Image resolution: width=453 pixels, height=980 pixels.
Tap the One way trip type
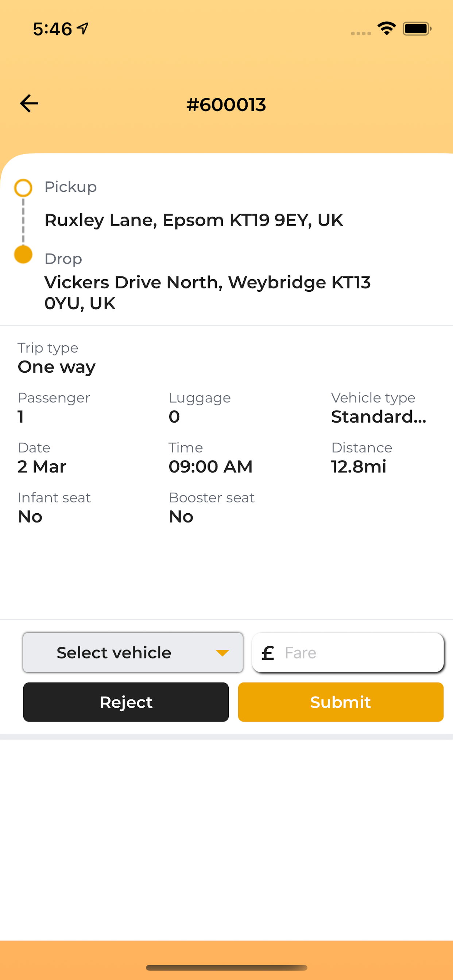coord(57,367)
